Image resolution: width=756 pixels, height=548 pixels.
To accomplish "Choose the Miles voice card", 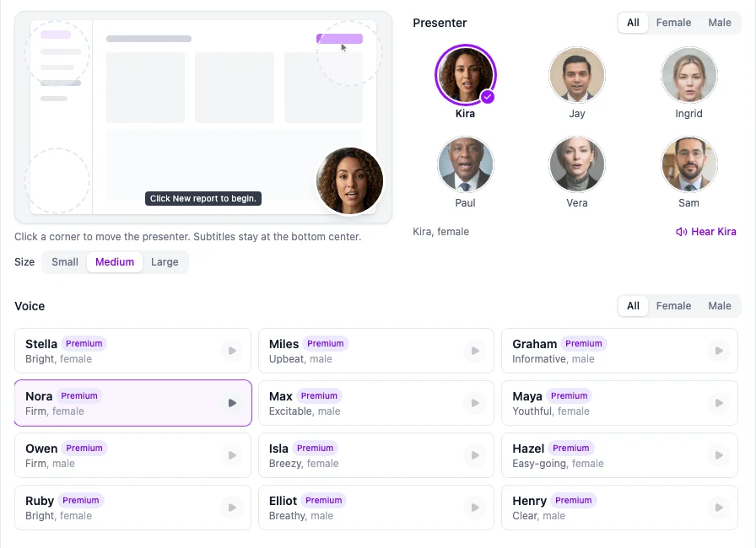I will click(376, 351).
